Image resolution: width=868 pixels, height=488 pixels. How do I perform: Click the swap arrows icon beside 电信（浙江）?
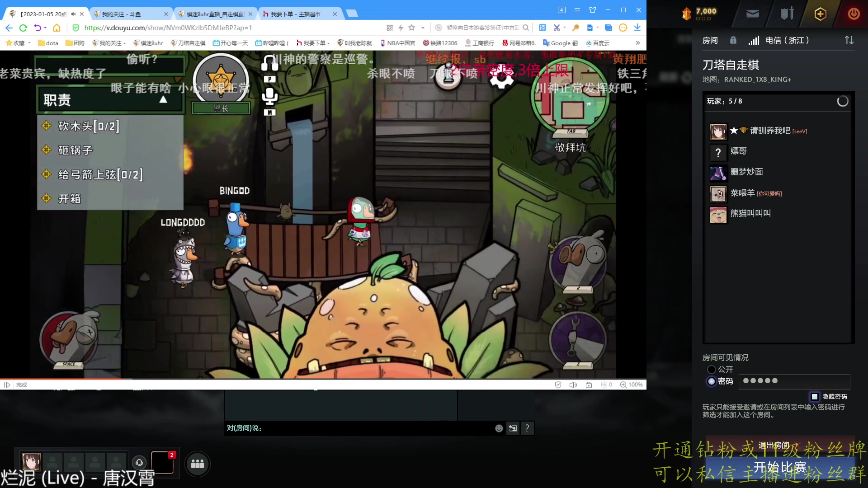(849, 40)
